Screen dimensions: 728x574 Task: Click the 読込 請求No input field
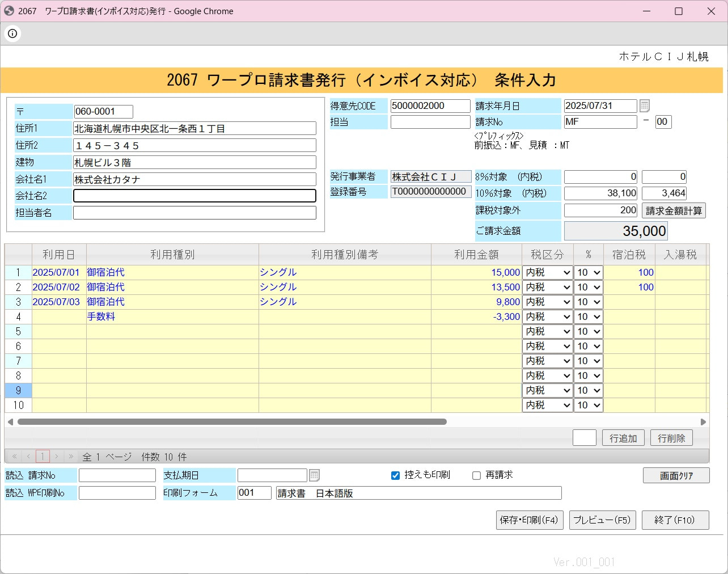point(117,475)
